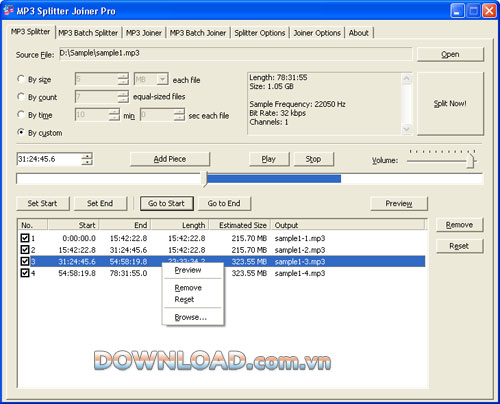Click the blue selected range on timeline
The width and height of the screenshot is (500, 404).
point(274,179)
